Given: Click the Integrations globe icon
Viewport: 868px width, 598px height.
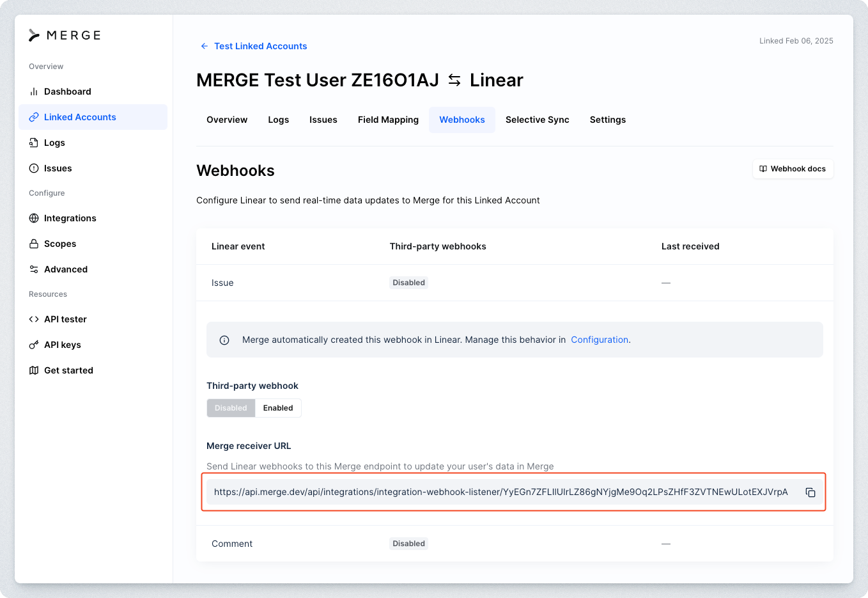Looking at the screenshot, I should 34,218.
